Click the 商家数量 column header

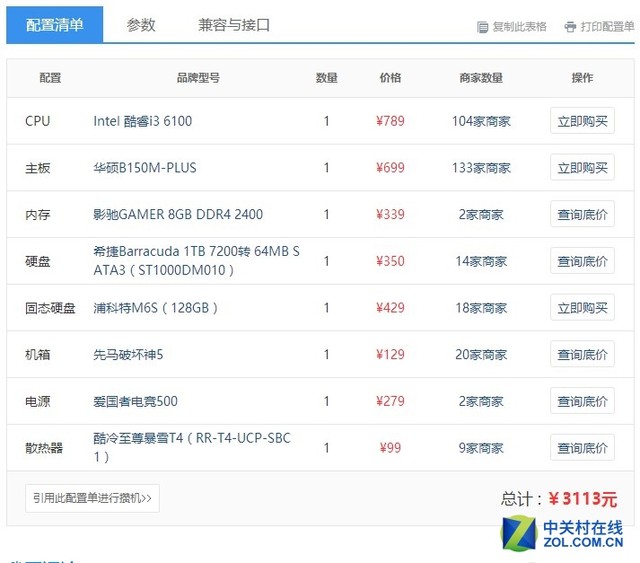click(x=481, y=78)
